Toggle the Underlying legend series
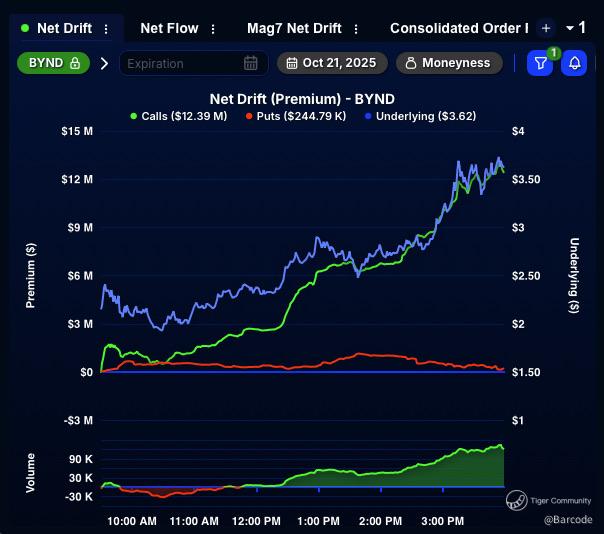This screenshot has width=604, height=534. (420, 116)
